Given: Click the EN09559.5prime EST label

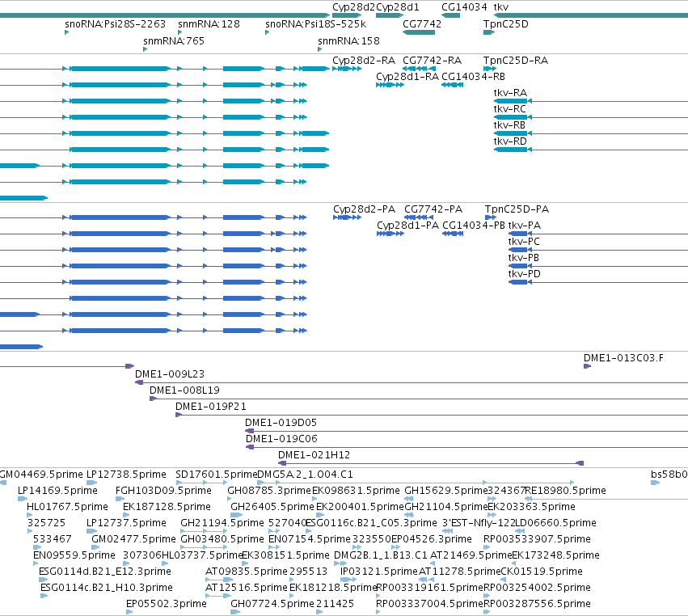Looking at the screenshot, I should click(x=74, y=556).
